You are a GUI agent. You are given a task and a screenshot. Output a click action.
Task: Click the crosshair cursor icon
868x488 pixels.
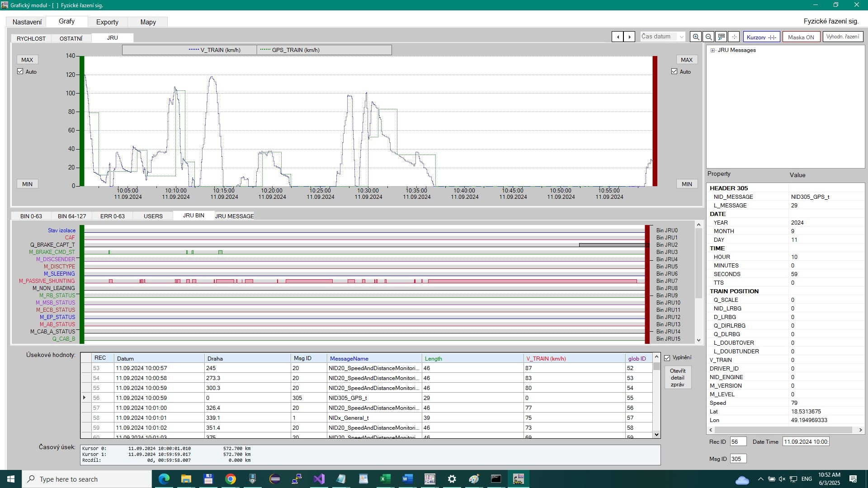[x=734, y=37]
